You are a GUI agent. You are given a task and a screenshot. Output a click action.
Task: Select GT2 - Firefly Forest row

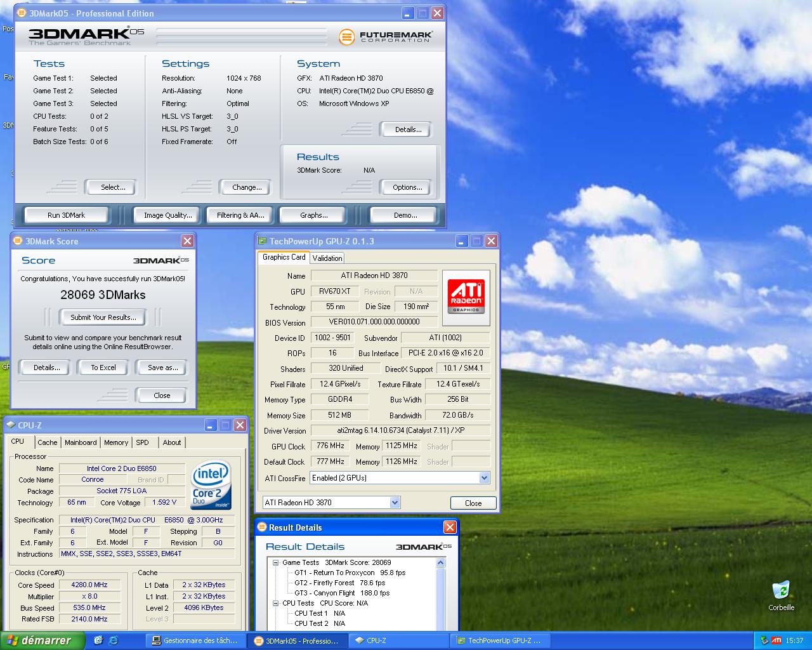click(339, 583)
